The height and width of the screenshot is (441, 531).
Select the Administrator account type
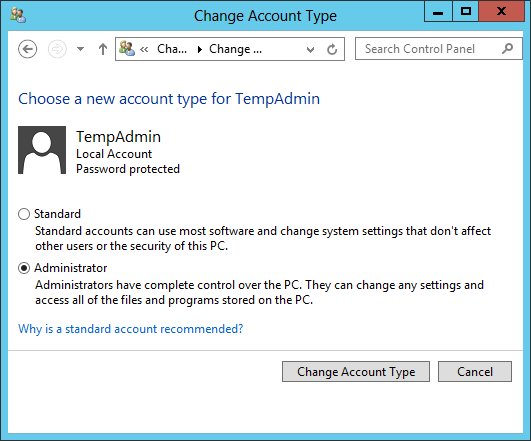pos(24,268)
